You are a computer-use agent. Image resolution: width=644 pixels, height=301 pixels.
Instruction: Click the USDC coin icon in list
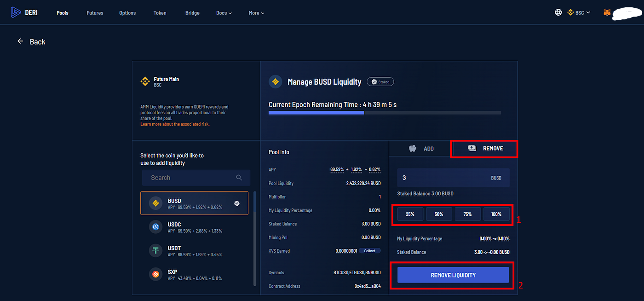coord(155,227)
